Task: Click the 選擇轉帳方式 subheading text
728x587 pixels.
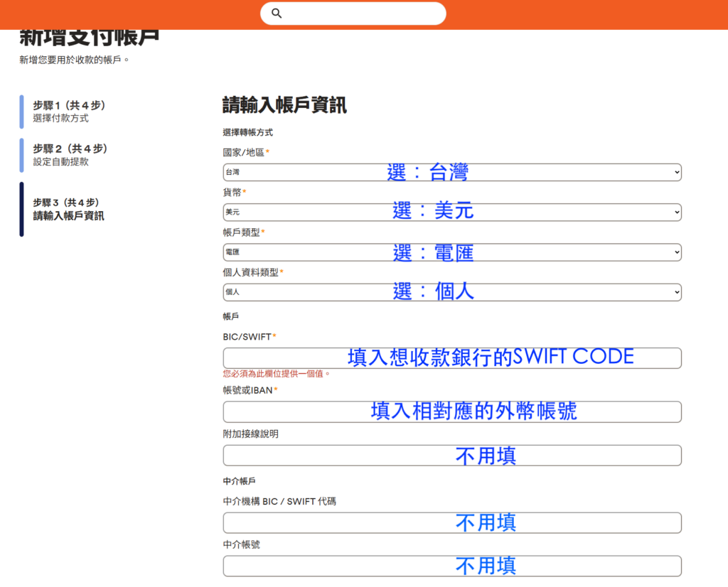Action: (x=247, y=132)
